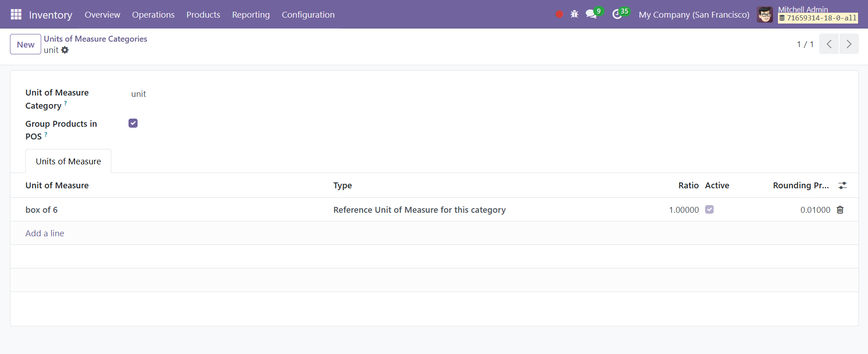Go to next record arrow
This screenshot has height=354, width=868.
(849, 44)
